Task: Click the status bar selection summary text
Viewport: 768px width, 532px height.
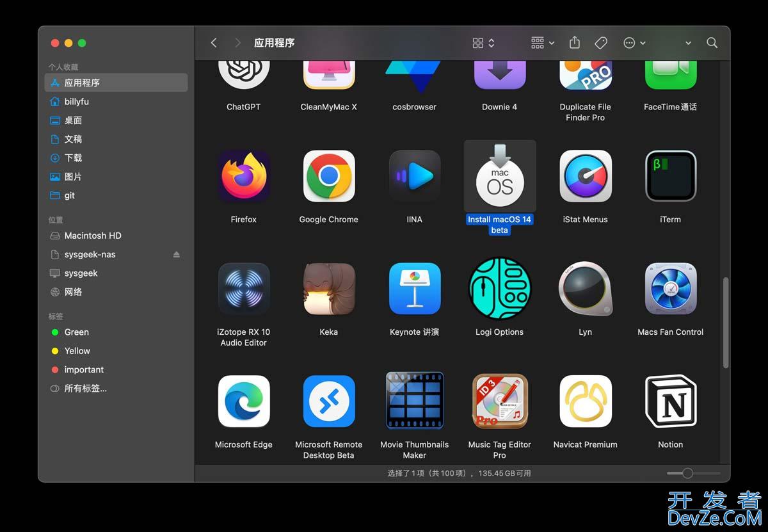Action: tap(459, 474)
